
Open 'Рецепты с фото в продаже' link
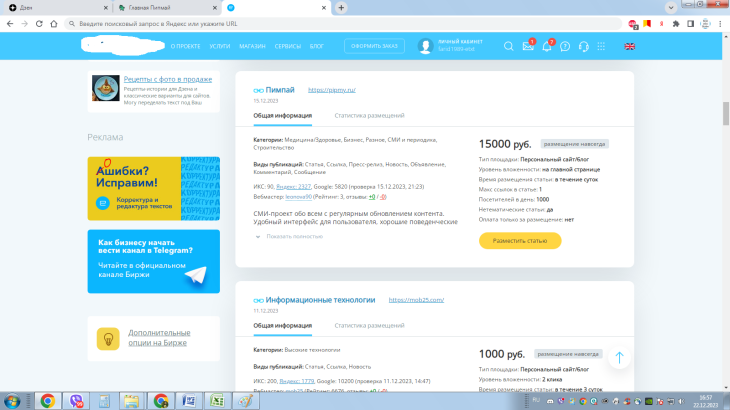pos(168,79)
